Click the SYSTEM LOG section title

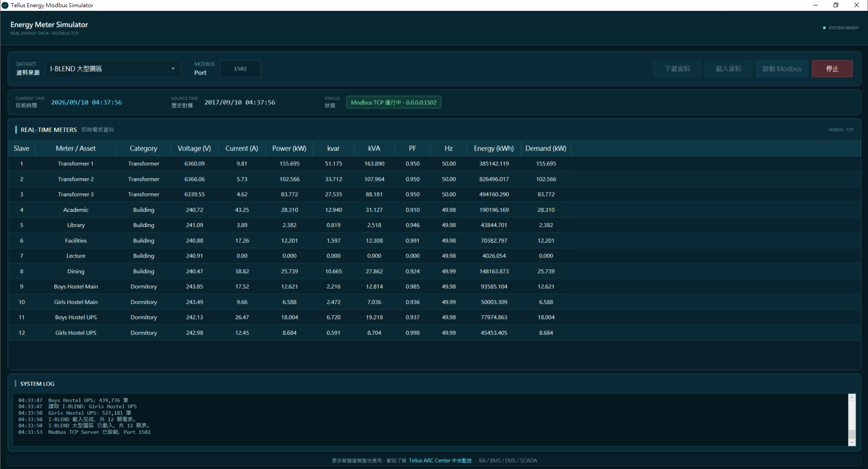pyautogui.click(x=37, y=384)
